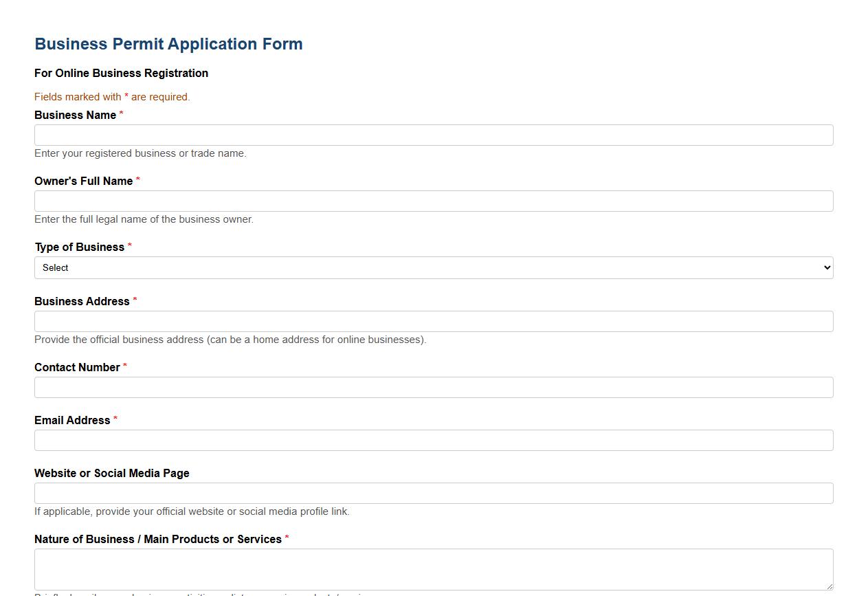868x596 pixels.
Task: Click the hint text under Business Name
Action: click(140, 153)
